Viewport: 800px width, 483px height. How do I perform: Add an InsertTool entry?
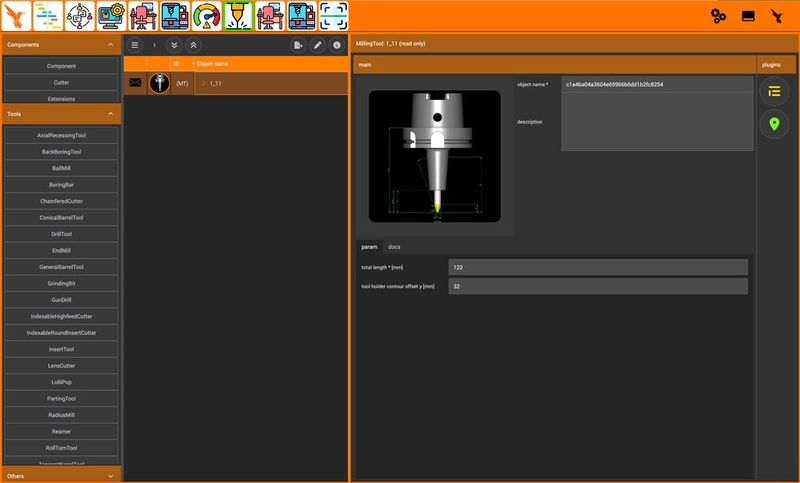point(61,349)
